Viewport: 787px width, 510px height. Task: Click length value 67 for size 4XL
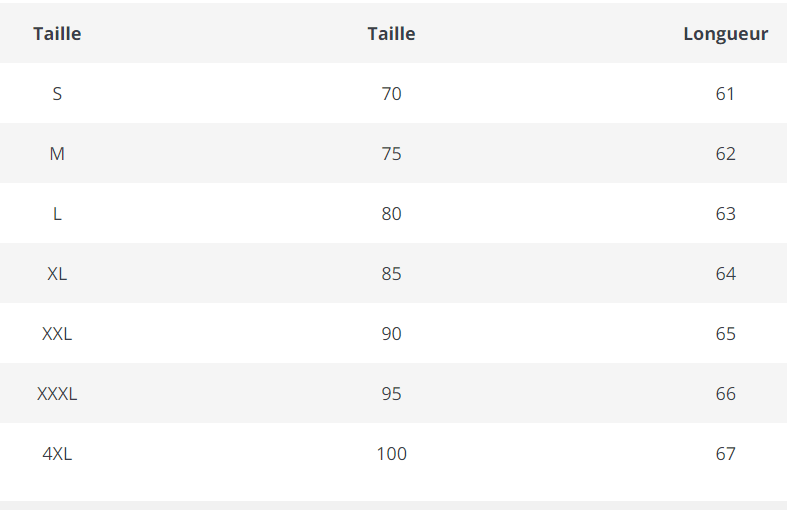725,454
